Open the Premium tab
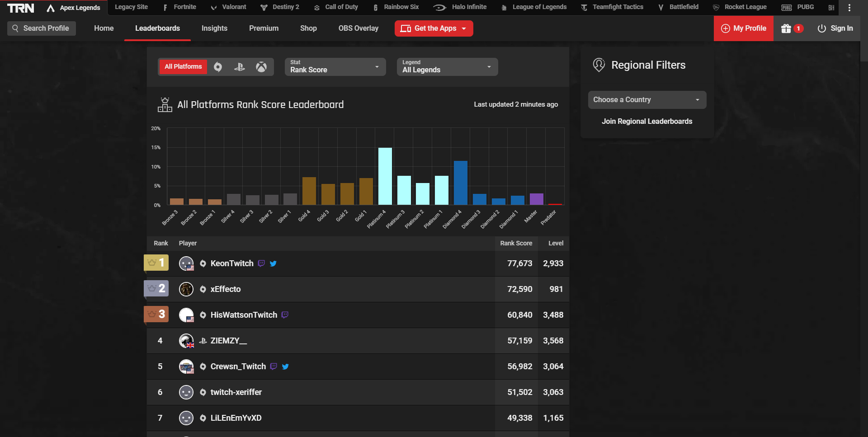868x437 pixels. click(x=264, y=28)
